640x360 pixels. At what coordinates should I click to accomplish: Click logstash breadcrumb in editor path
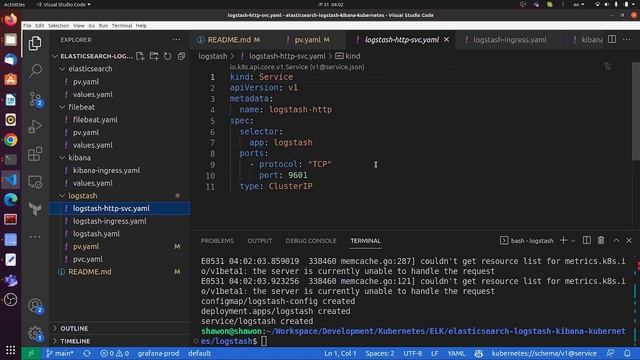coord(213,56)
